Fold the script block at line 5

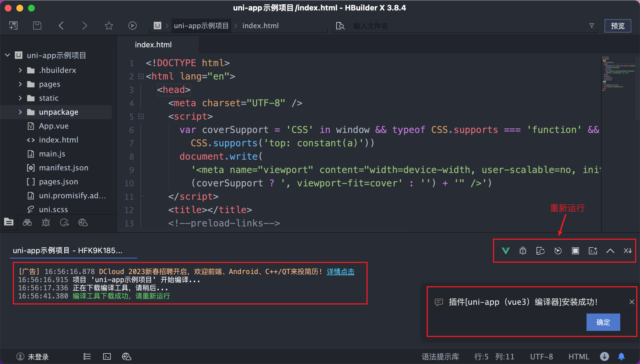[x=141, y=116]
